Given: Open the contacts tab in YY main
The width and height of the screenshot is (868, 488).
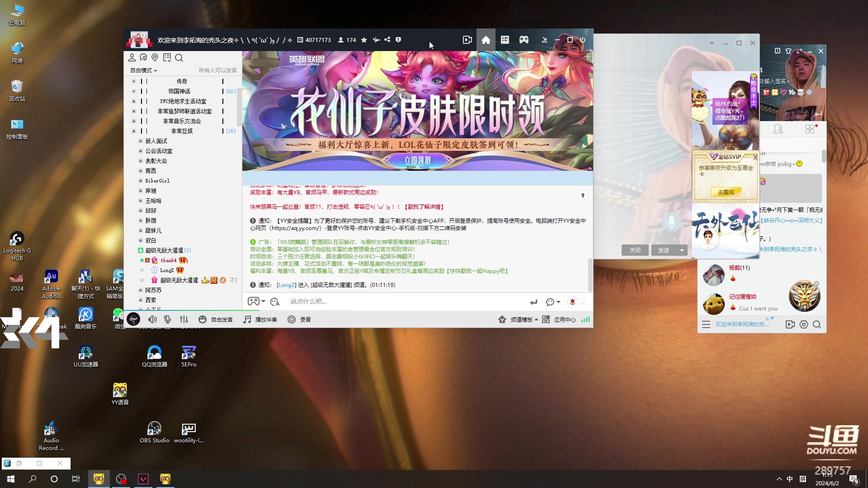Looking at the screenshot, I should tap(778, 129).
